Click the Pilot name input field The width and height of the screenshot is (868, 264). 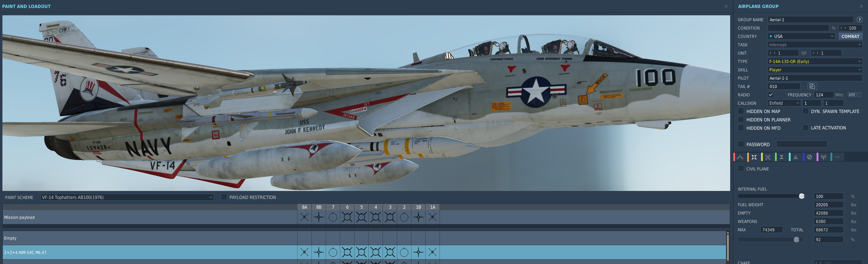(815, 78)
